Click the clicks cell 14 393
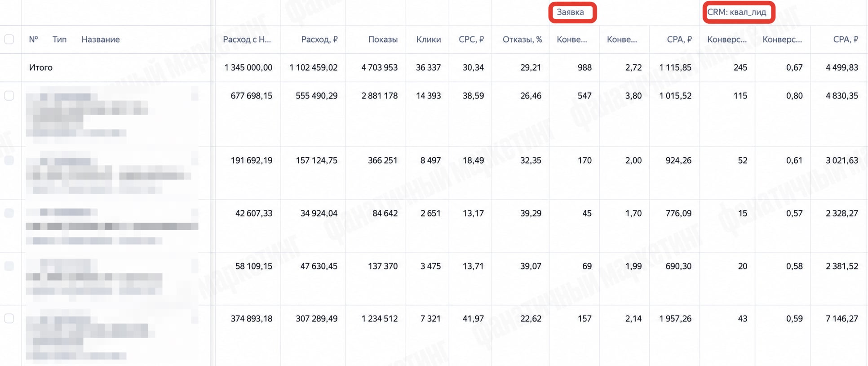Image resolution: width=868 pixels, height=366 pixels. click(x=429, y=96)
